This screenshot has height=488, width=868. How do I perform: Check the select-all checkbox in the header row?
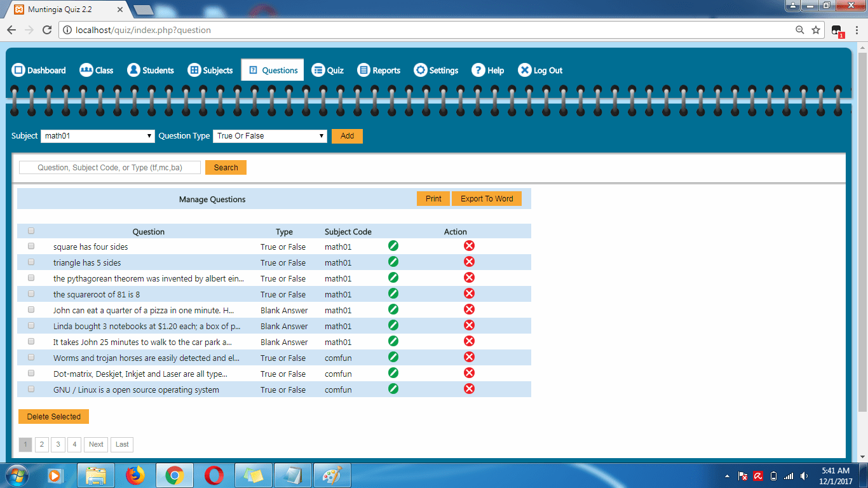31,231
